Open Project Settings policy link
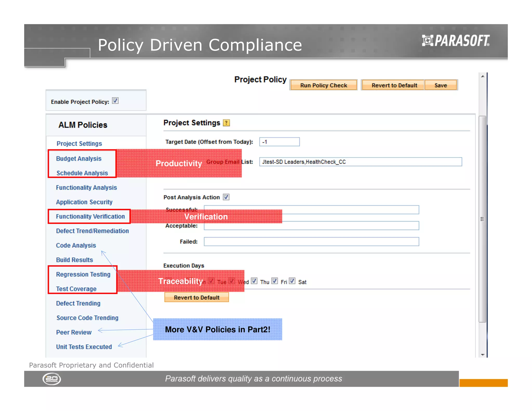This screenshot has width=532, height=411. coord(79,143)
